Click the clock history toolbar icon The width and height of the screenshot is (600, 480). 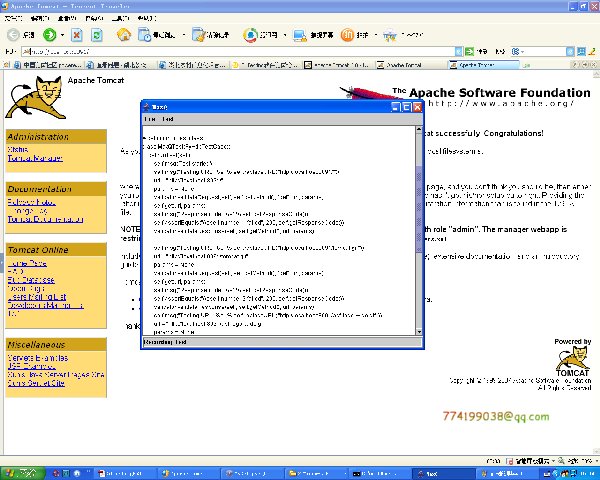coord(144,35)
